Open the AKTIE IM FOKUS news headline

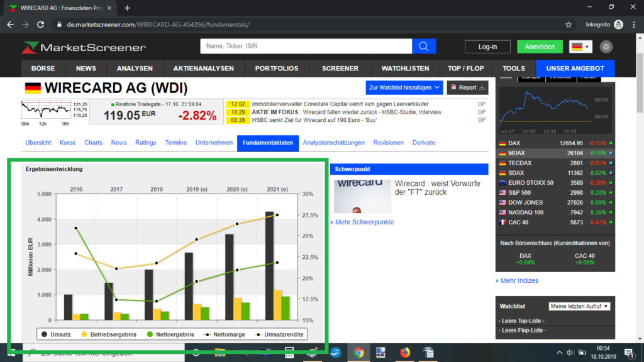tap(347, 112)
